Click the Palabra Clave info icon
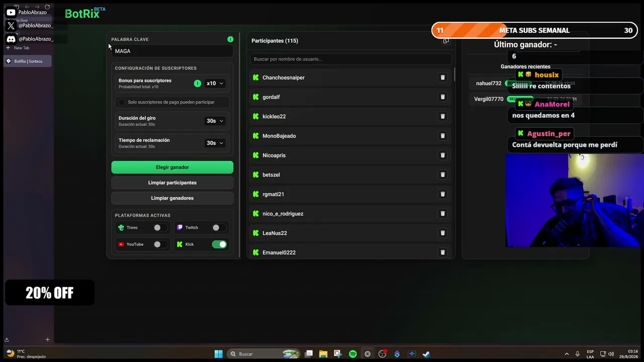The image size is (644, 362). (x=230, y=39)
